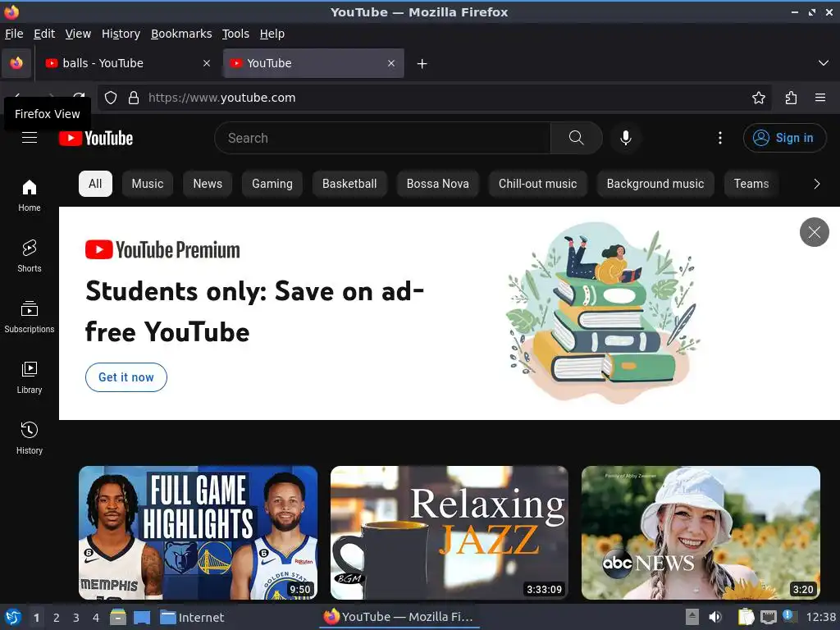Close the balls - YouTube tab
The width and height of the screenshot is (840, 630).
(207, 63)
